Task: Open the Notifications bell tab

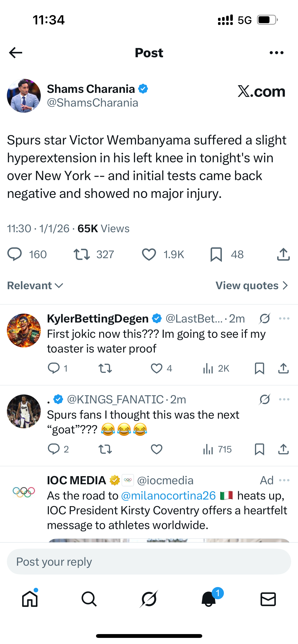Action: tap(209, 599)
